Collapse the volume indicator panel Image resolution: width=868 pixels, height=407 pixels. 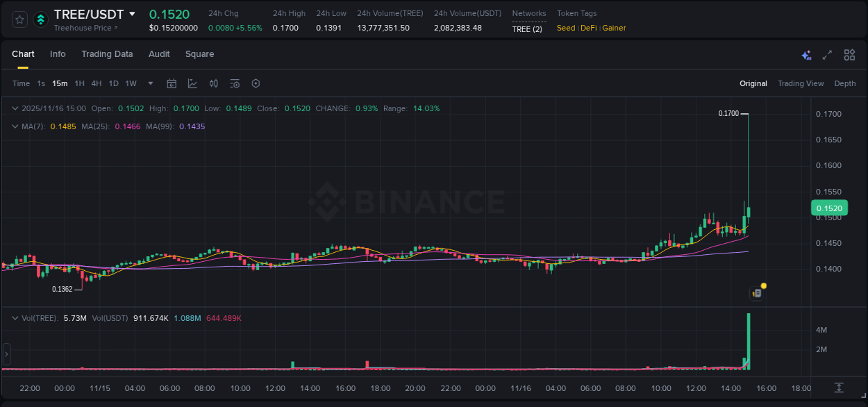click(x=15, y=317)
